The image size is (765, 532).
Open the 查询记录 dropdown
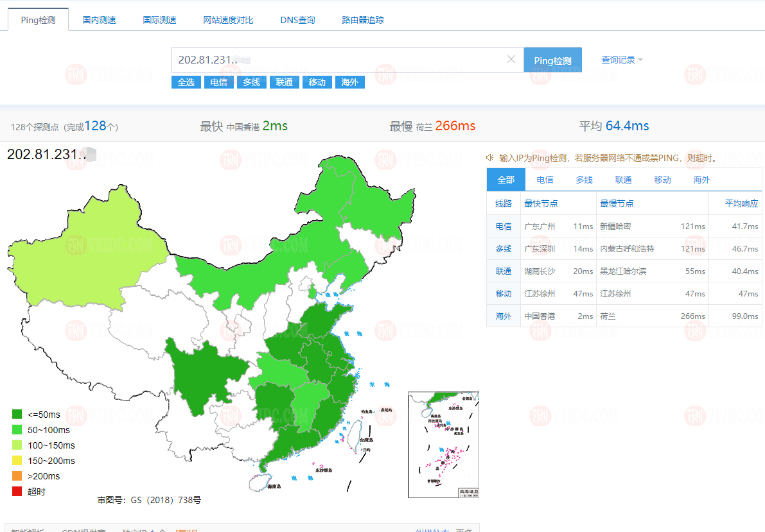618,58
